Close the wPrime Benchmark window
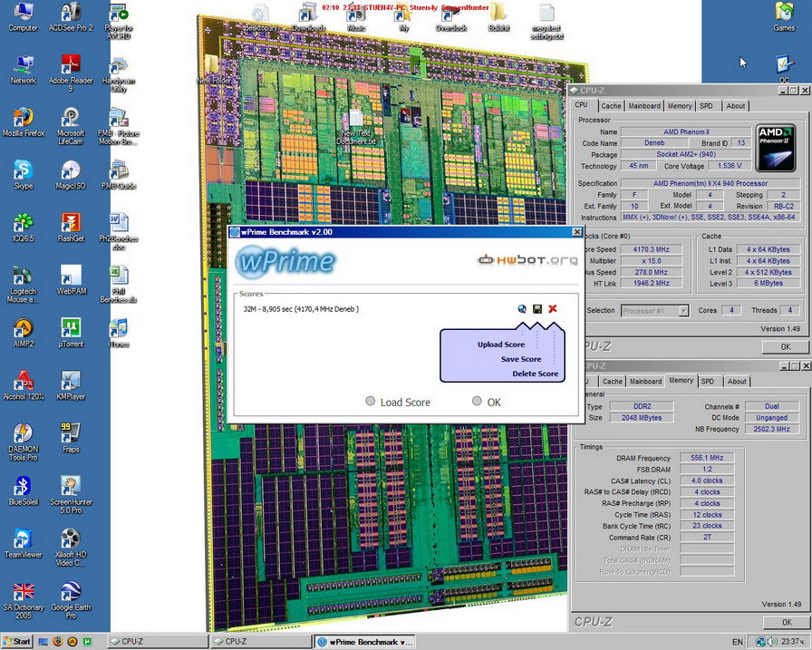 577,231
